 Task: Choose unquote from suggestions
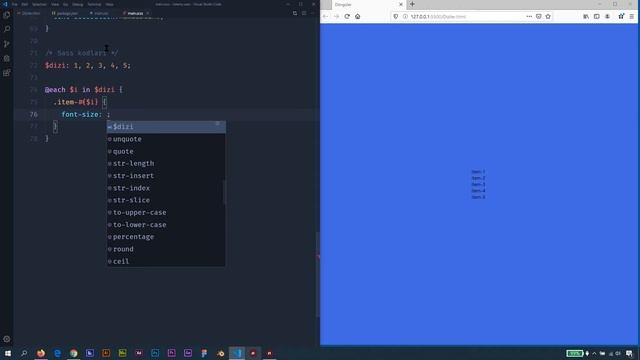pos(166,139)
